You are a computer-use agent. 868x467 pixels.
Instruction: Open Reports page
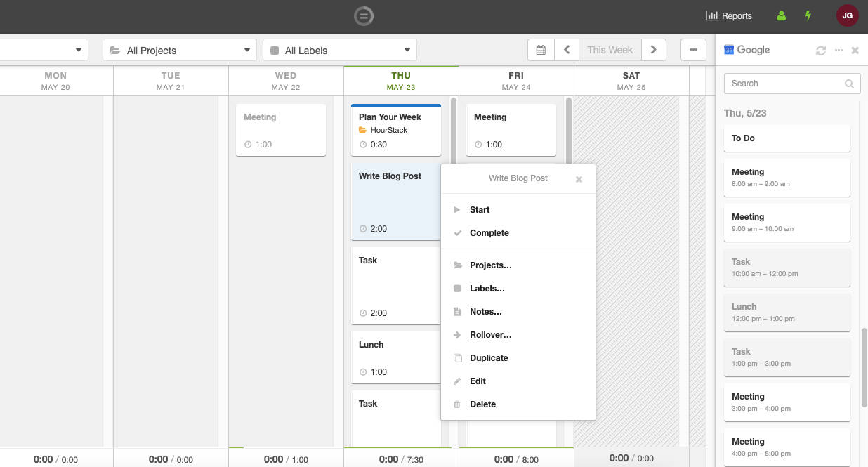(729, 15)
